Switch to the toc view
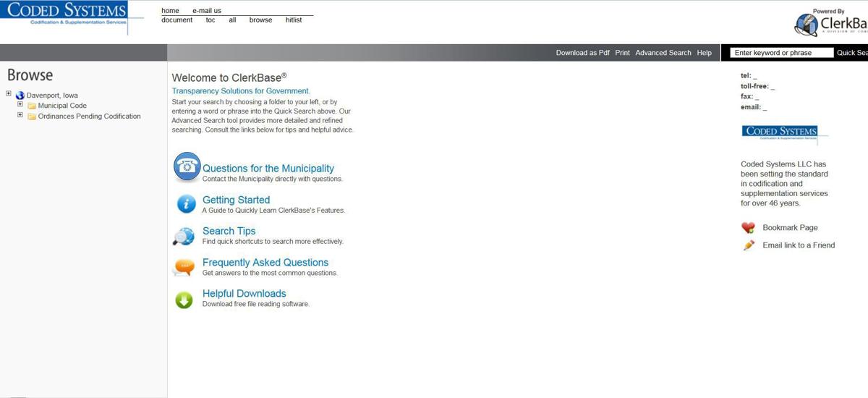Viewport: 868px width, 398px height. coord(210,20)
